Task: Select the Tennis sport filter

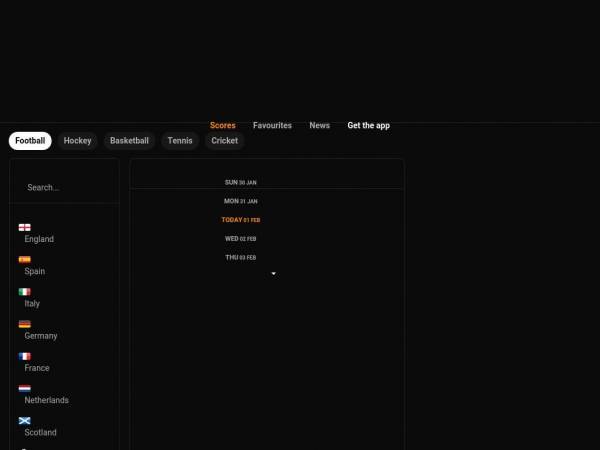Action: (180, 141)
